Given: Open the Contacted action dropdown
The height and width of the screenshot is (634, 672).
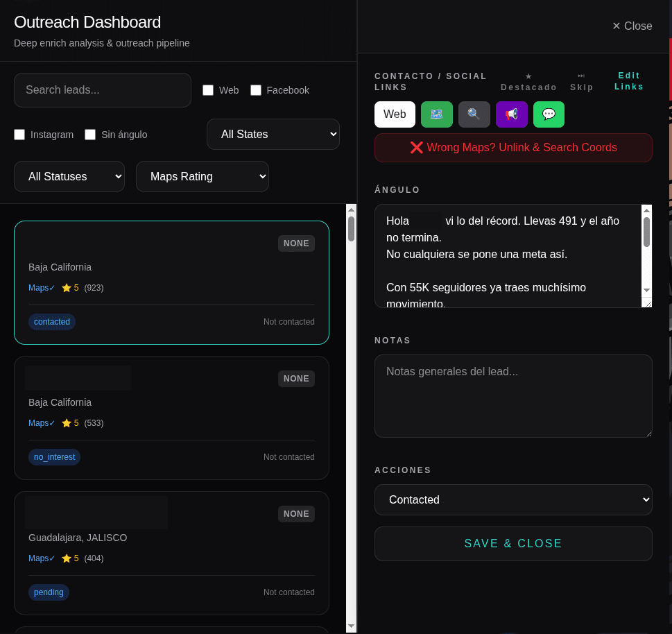Looking at the screenshot, I should click(513, 500).
